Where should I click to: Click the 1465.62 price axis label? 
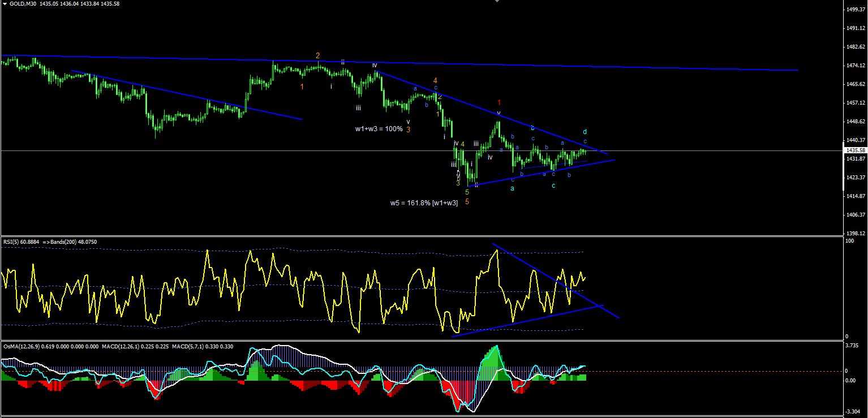pos(855,84)
